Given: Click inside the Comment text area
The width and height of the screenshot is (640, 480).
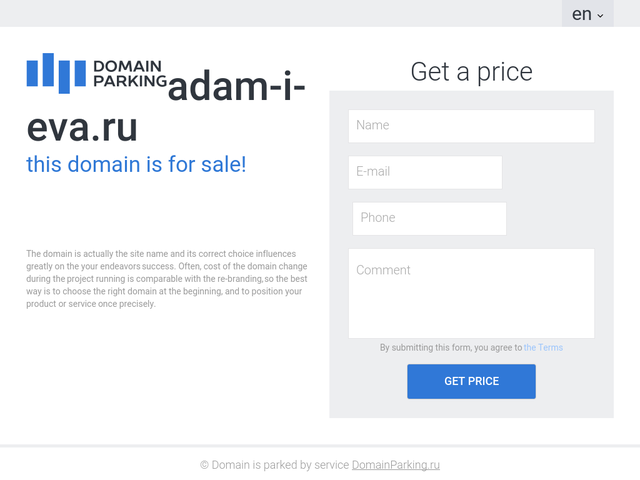Looking at the screenshot, I should pyautogui.click(x=471, y=293).
